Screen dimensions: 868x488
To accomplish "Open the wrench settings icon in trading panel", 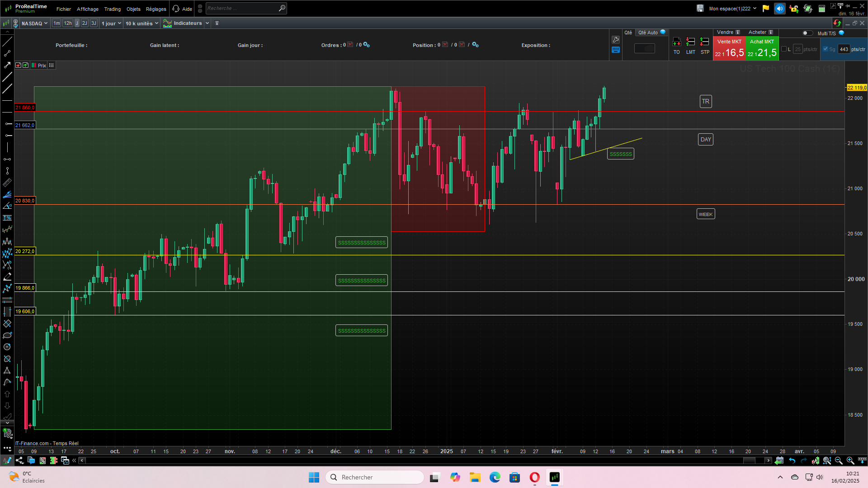I will 615,40.
